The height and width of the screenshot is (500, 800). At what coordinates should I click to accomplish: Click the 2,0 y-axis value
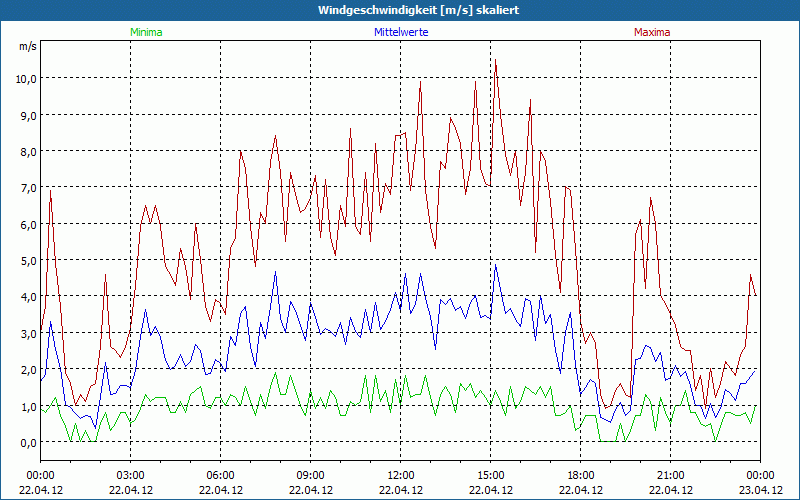[x=29, y=370]
